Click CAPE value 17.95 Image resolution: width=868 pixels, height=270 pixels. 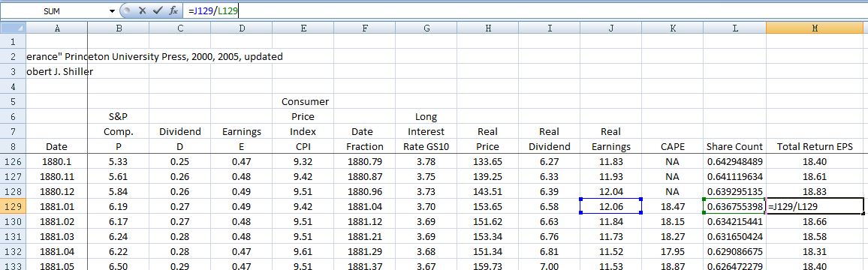[x=673, y=251]
